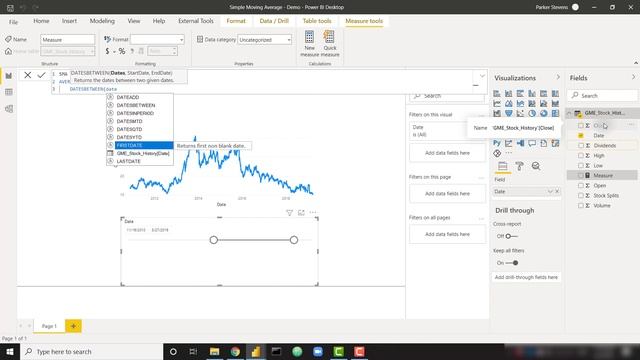Screen dimensions: 640x360
Task: Apply thousands separator with comma icon
Action: 132,51
